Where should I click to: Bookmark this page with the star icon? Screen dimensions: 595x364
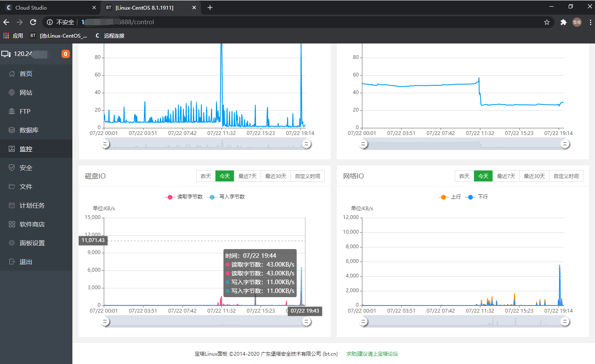547,22
